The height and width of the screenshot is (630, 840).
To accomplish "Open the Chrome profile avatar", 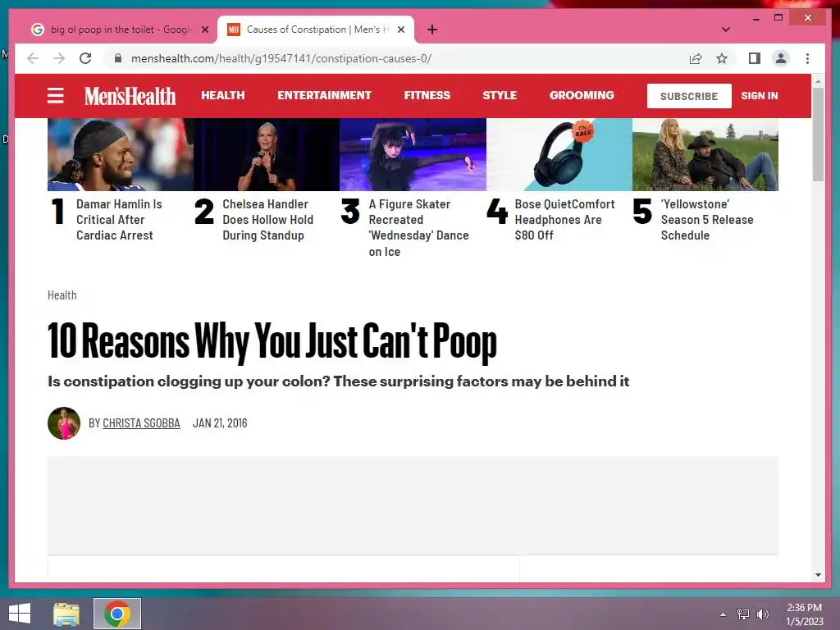I will (781, 58).
